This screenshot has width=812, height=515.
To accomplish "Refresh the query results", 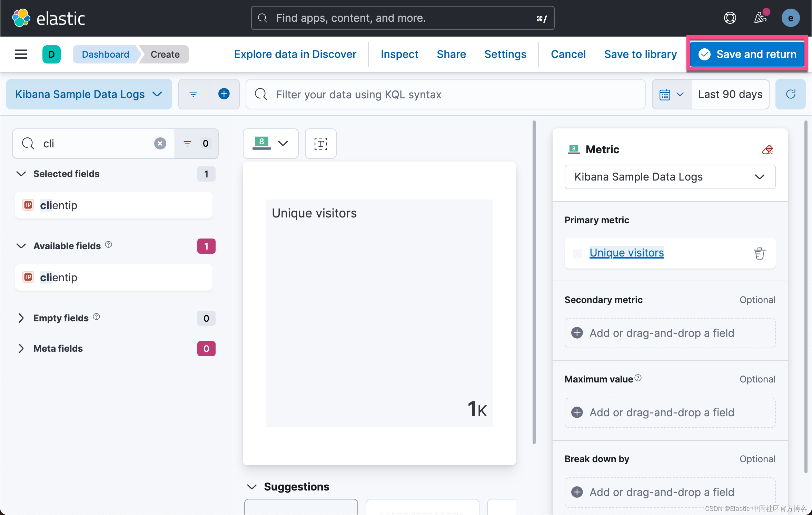I will tap(791, 94).
